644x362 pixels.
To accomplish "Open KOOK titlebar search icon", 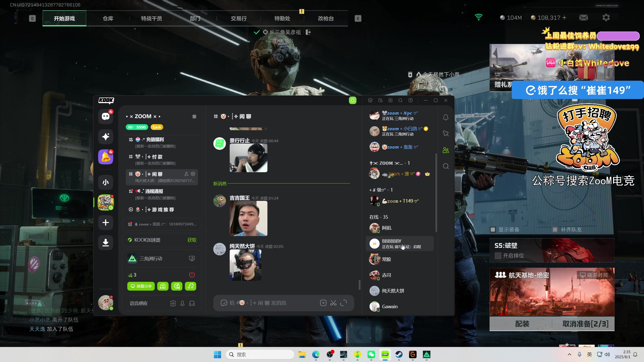I will tap(400, 101).
